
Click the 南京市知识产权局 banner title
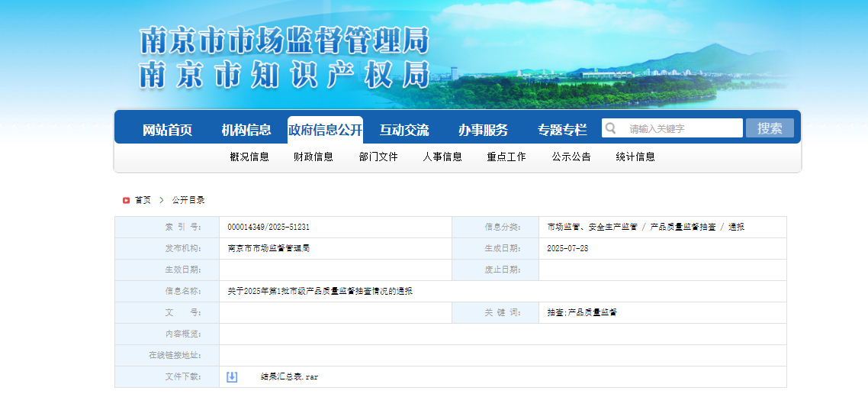285,74
